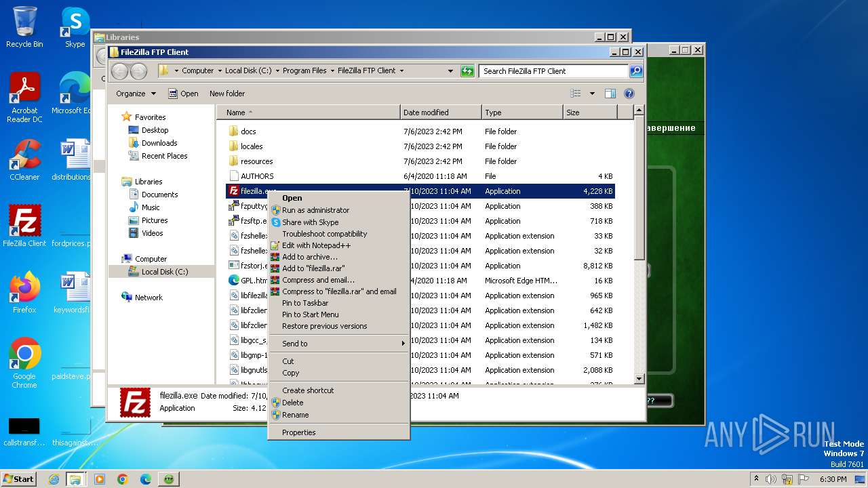868x488 pixels.
Task: Open the Acrobat Reader DC desktop icon
Action: click(x=24, y=98)
